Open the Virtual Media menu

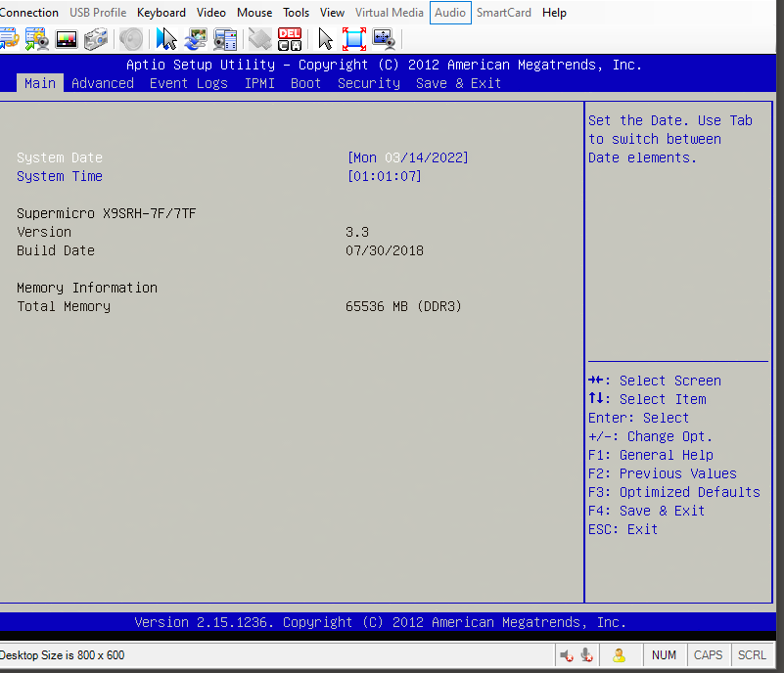tap(390, 13)
